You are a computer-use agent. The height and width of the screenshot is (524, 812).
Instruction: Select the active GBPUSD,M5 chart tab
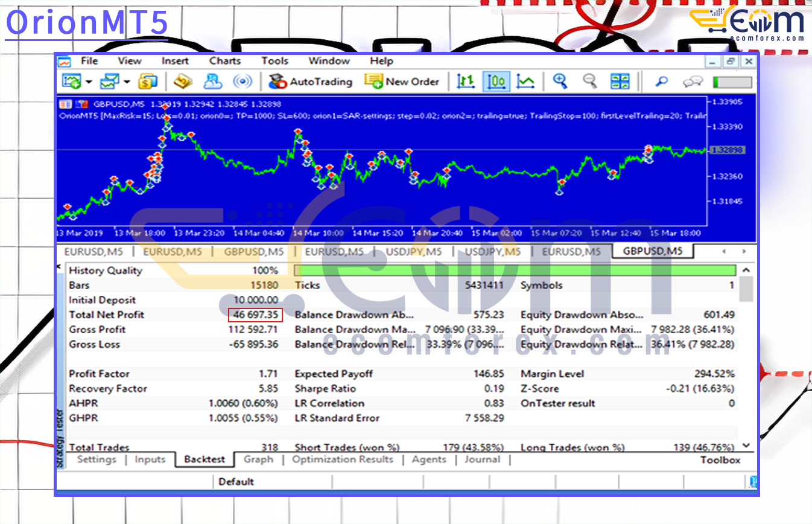point(653,251)
